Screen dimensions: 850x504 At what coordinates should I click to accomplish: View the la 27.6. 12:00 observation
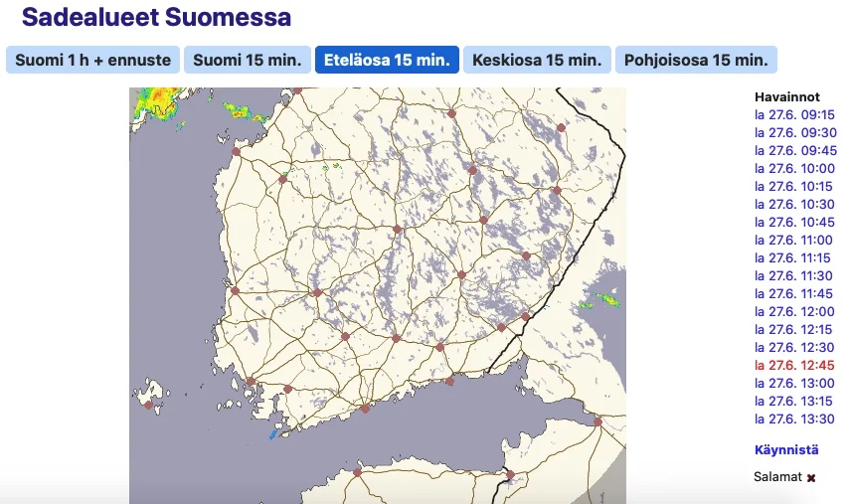794,312
